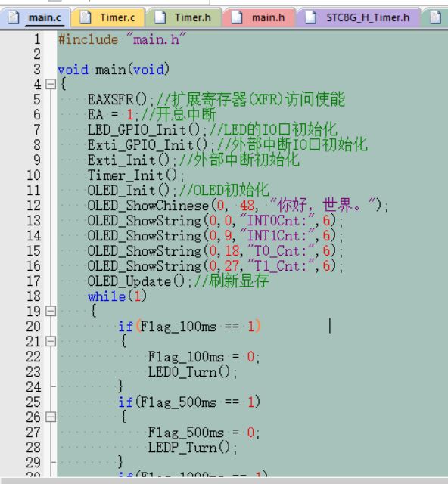Viewport: 448px width, 484px height.
Task: Click the "INT0Cnt:" string literal
Action: pyautogui.click(x=277, y=221)
